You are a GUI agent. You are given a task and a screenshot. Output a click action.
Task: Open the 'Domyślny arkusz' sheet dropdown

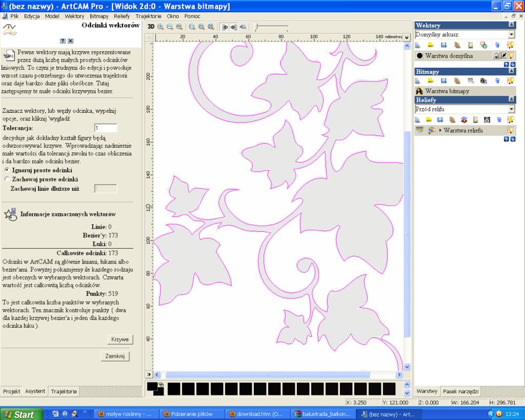(511, 34)
